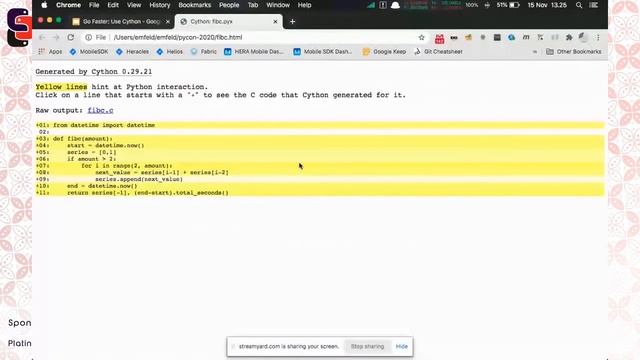
Task: Close the Cython: fibc.pyx tab
Action: click(x=276, y=22)
